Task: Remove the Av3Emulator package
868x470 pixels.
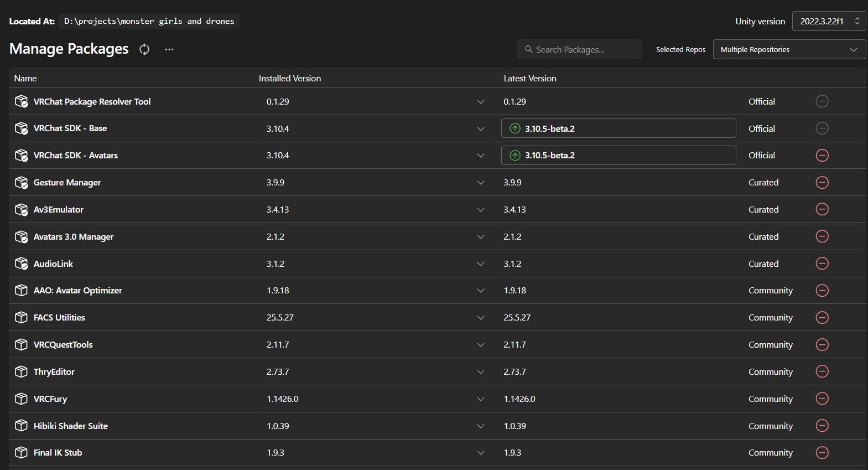Action: (x=822, y=209)
